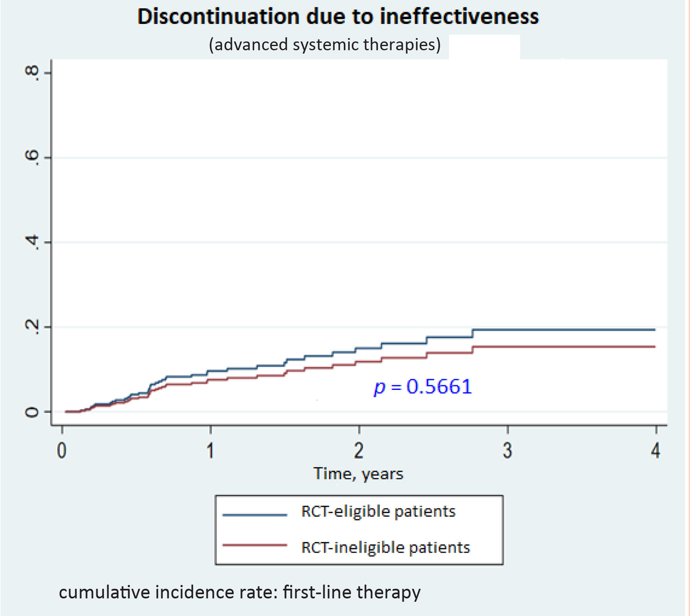
Task: Click the 1 year x-axis label
Action: (x=210, y=451)
